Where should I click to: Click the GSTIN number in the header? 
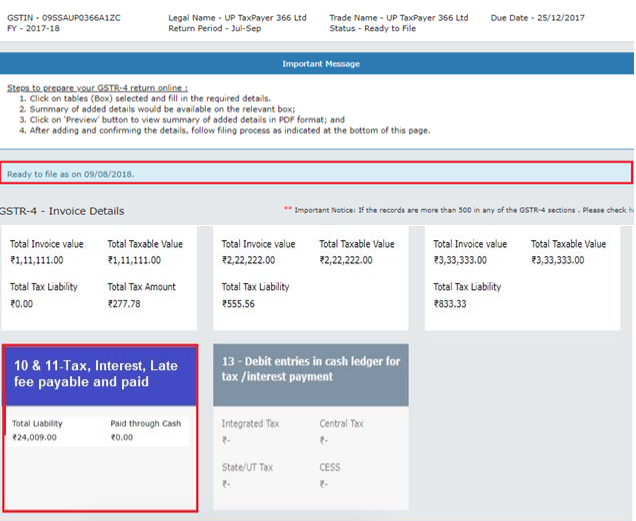point(63,18)
